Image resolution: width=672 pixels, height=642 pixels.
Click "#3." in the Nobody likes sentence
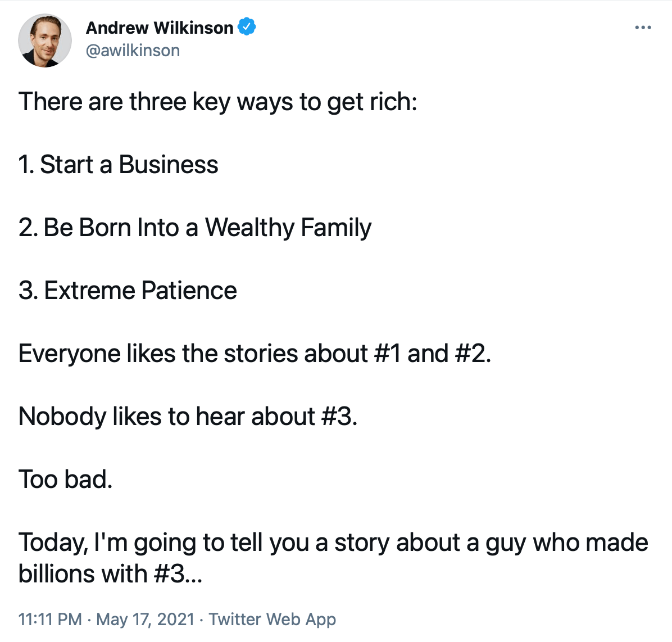(339, 417)
